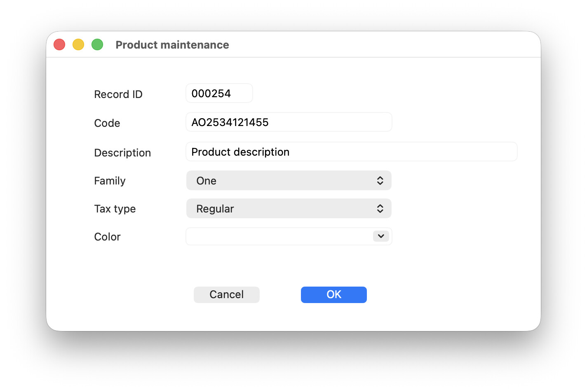The width and height of the screenshot is (587, 392).
Task: Click inside the Color combo text area
Action: coord(279,236)
